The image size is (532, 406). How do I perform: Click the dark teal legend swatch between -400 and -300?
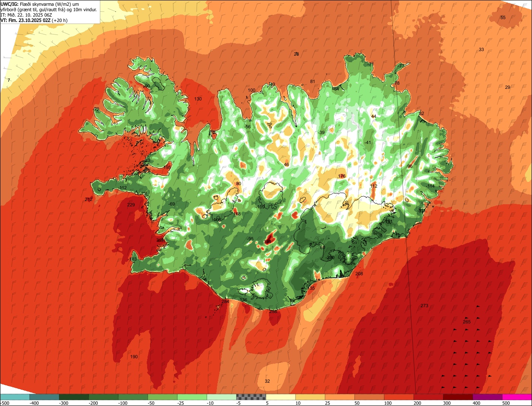pyautogui.click(x=44, y=397)
